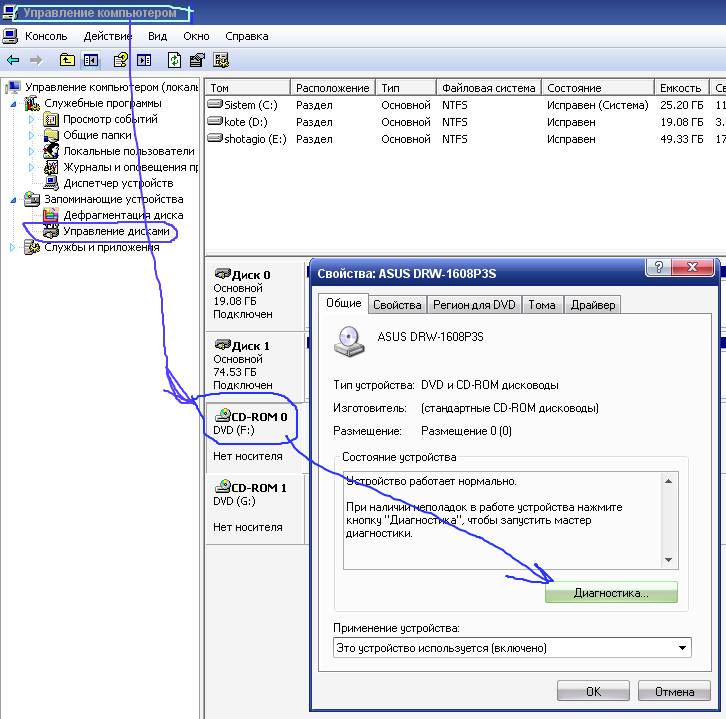726x719 pixels.
Task: Click the last toolbar settings icon
Action: coord(221,60)
